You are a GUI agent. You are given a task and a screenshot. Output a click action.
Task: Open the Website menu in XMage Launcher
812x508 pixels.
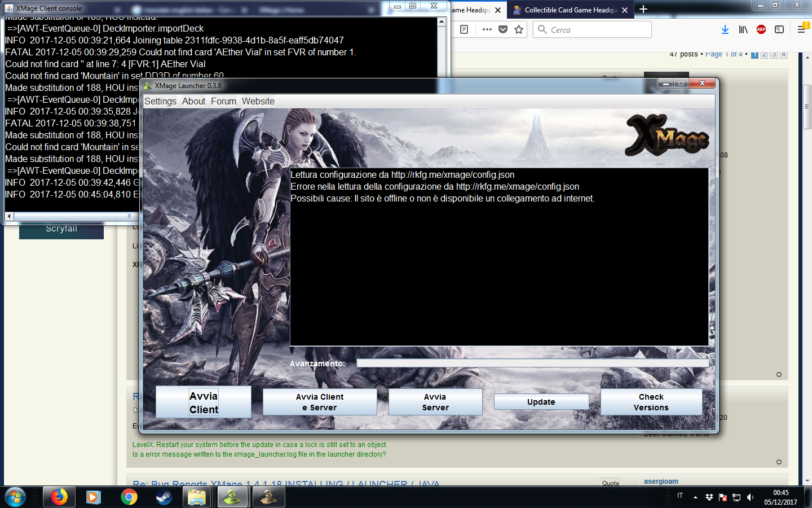pos(258,102)
